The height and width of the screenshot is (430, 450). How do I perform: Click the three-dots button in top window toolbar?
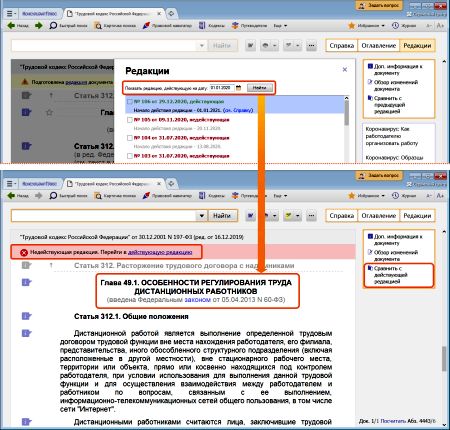311,46
